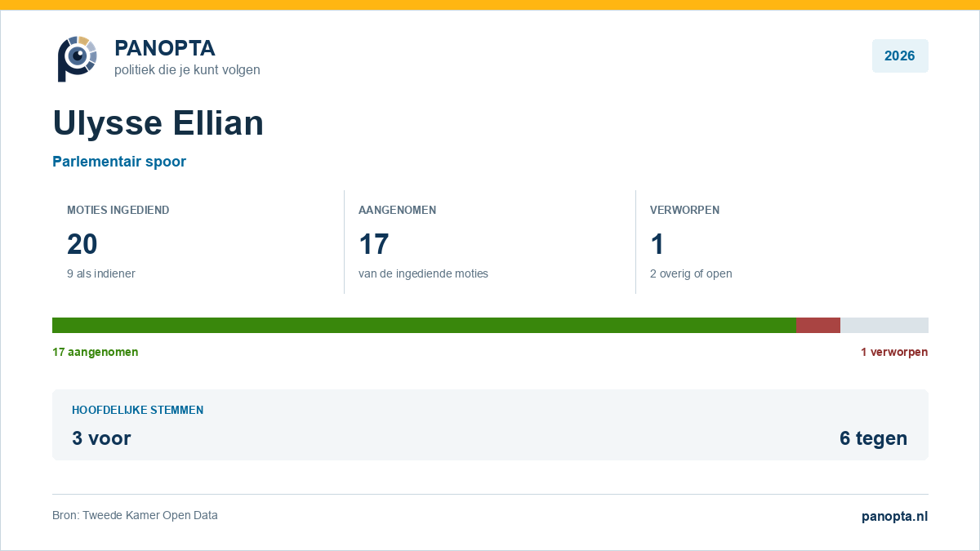980x551 pixels.
Task: Click the Tweede Kamer Open Data source text
Action: [x=135, y=515]
